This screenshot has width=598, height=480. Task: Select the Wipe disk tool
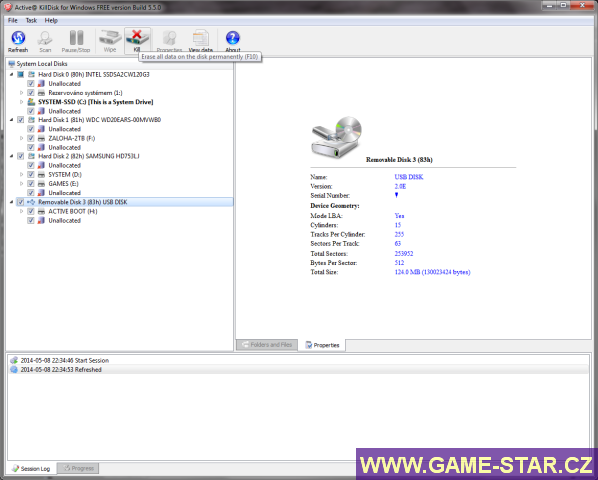click(x=109, y=38)
